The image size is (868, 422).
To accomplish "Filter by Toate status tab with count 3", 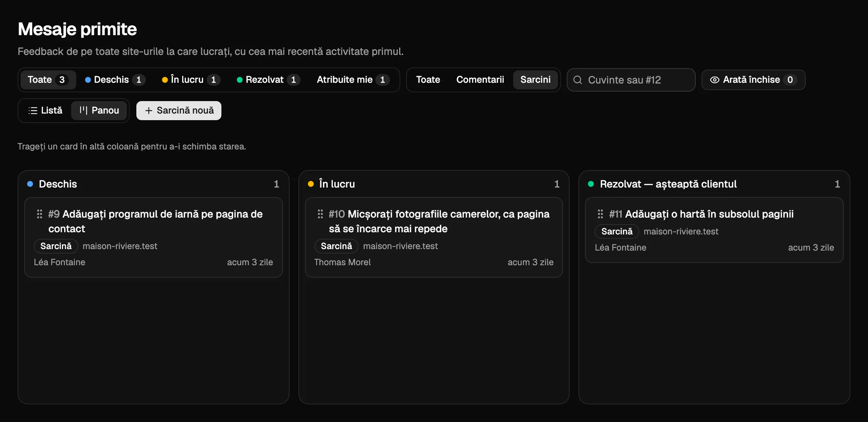I will pos(48,80).
